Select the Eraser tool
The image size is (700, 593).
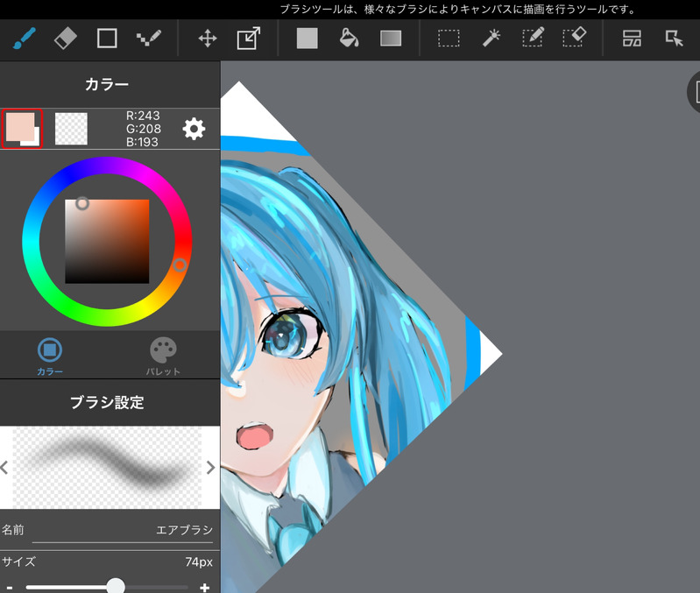(x=65, y=39)
